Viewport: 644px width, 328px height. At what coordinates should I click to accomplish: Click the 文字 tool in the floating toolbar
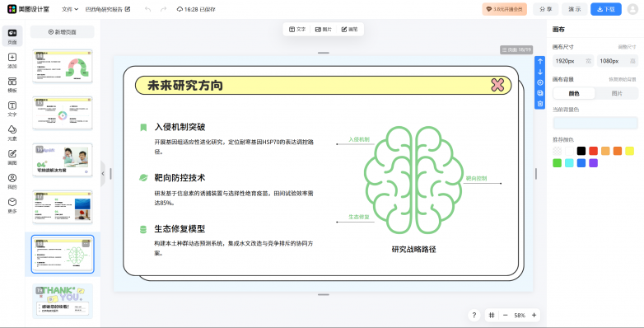[297, 29]
